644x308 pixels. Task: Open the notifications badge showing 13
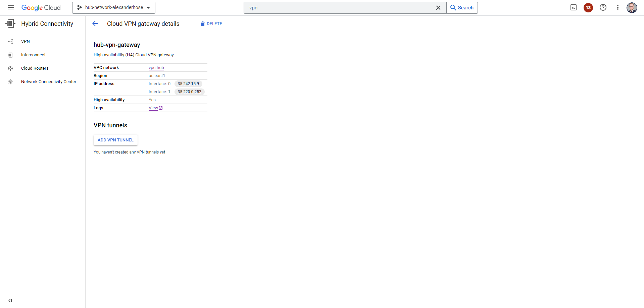click(x=588, y=7)
